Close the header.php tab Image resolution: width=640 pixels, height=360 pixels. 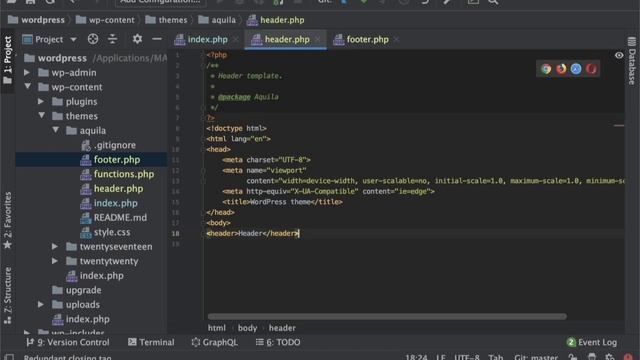click(x=318, y=40)
